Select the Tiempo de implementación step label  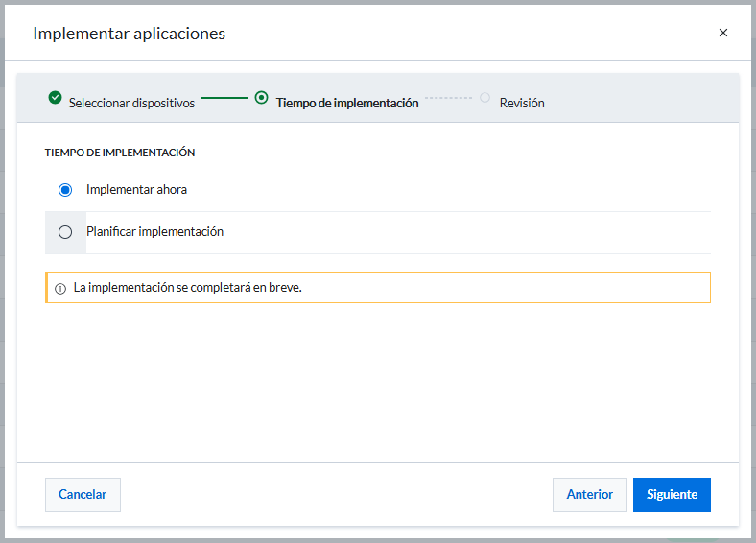[x=347, y=103]
